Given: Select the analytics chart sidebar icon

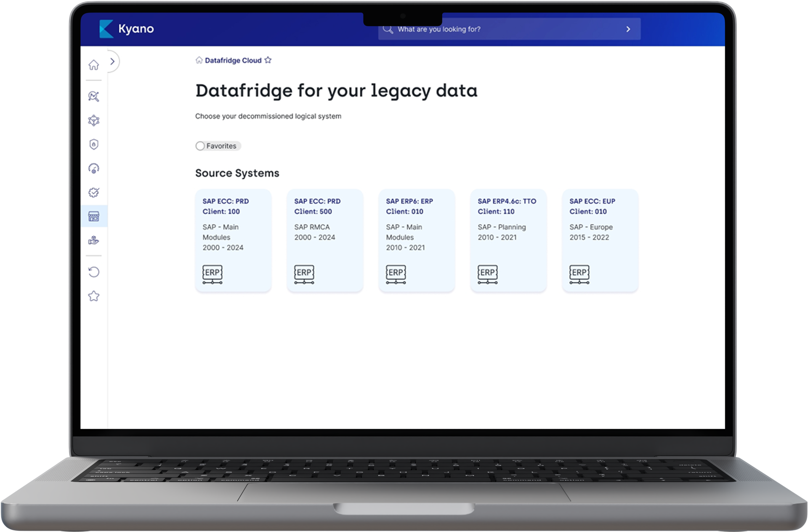Looking at the screenshot, I should click(x=93, y=96).
